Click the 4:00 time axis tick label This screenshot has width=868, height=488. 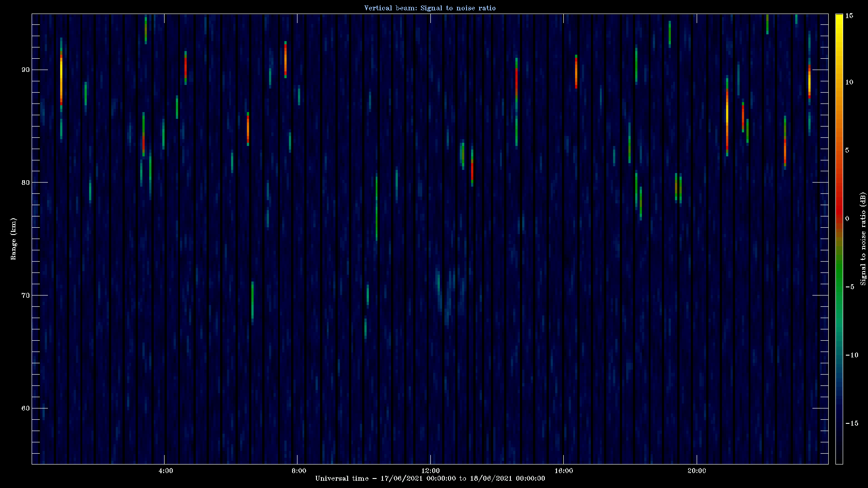click(x=166, y=470)
